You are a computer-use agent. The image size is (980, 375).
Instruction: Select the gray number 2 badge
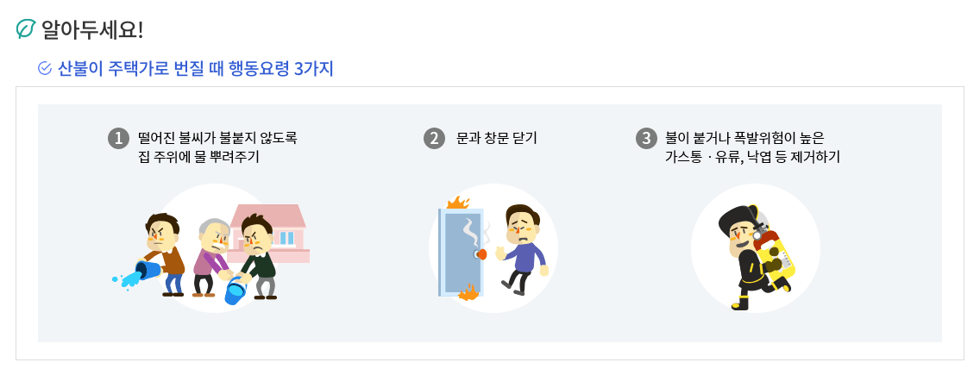[434, 139]
